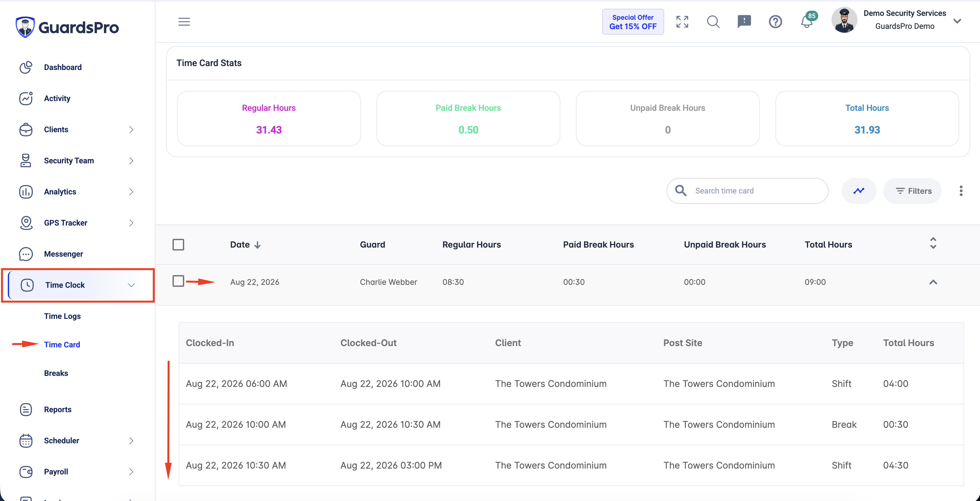Open Time Logs submenu item
The image size is (980, 501).
click(x=62, y=316)
